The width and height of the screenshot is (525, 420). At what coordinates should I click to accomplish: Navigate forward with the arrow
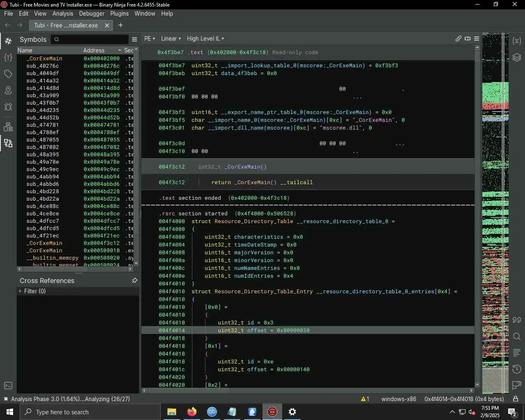[19, 25]
